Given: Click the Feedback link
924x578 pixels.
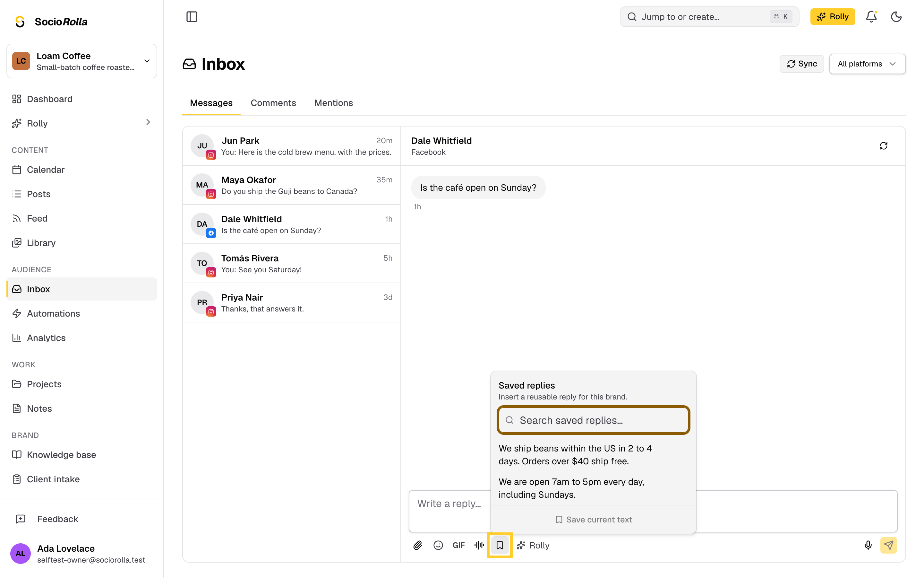Looking at the screenshot, I should (82, 519).
